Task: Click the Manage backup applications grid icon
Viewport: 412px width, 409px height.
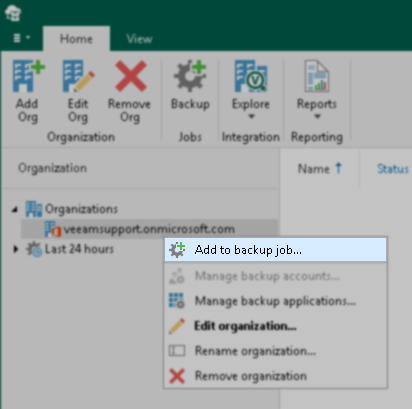Action: click(x=177, y=301)
